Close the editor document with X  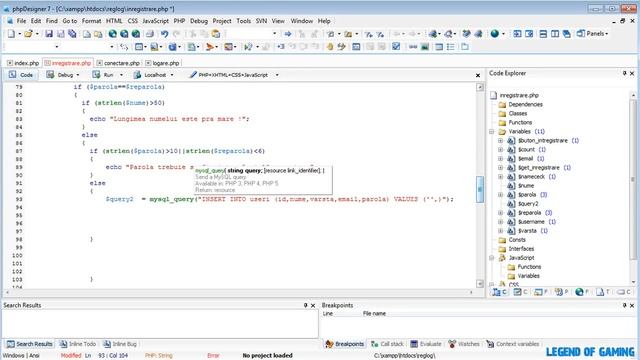(x=478, y=76)
